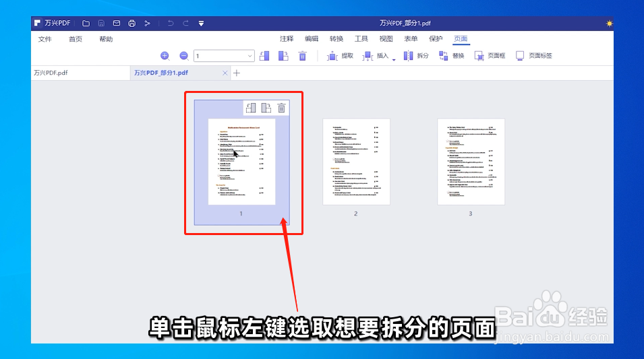Click the zoom out minus icon
644x359 pixels.
tap(184, 56)
